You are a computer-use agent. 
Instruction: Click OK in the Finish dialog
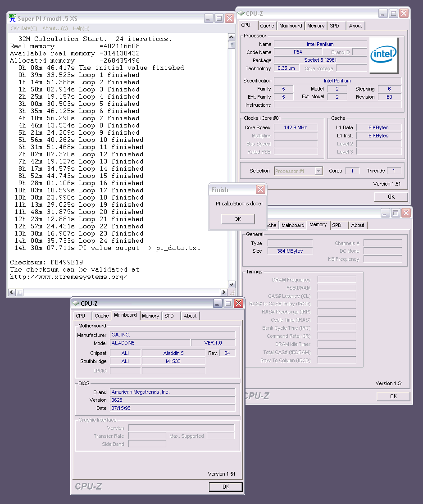(x=238, y=219)
